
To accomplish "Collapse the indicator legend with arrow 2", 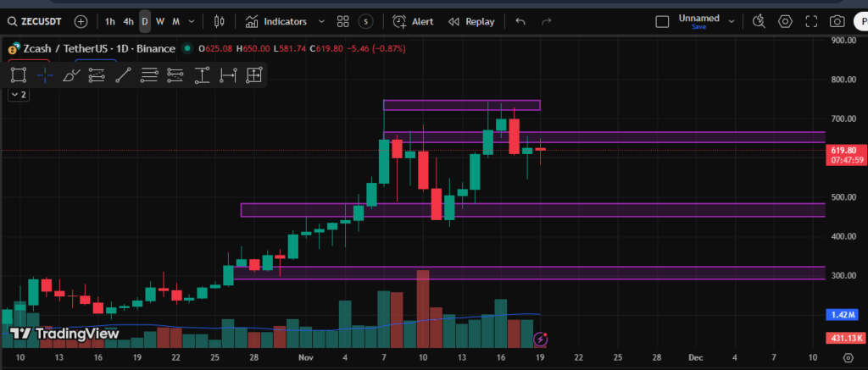I will (x=19, y=95).
